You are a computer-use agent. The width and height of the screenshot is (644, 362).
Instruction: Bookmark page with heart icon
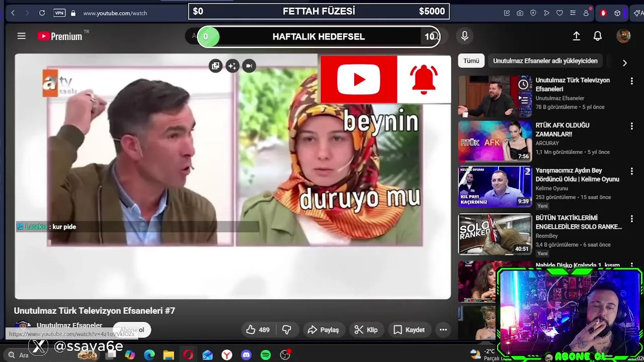coord(559,13)
